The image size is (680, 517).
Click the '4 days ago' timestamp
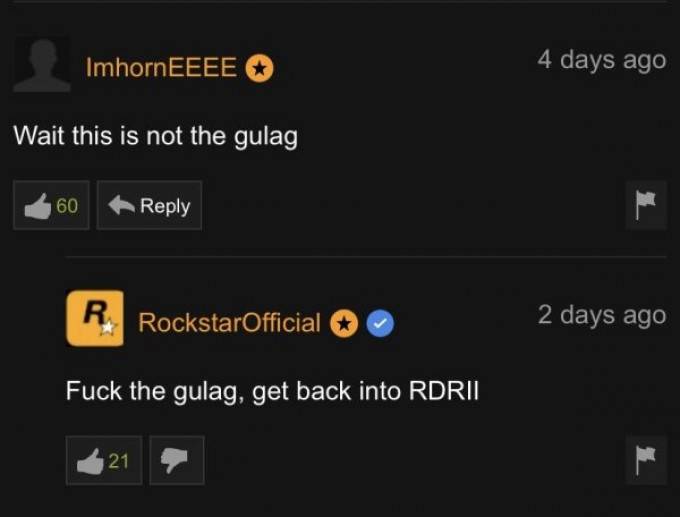coord(602,60)
